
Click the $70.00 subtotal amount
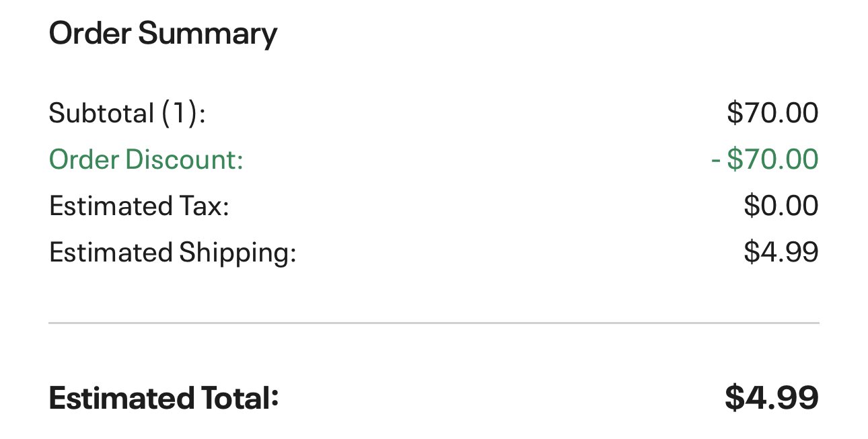772,113
